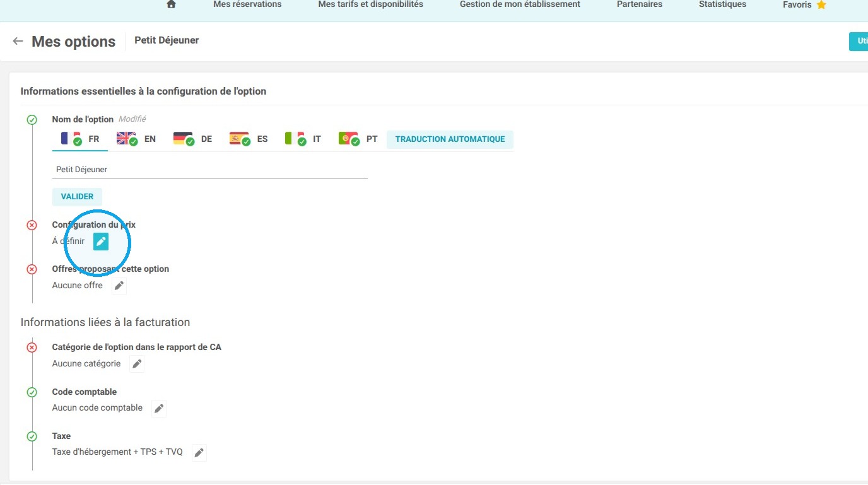Edit the Aucun code comptable pencil
The height and width of the screenshot is (485, 868).
tap(159, 408)
